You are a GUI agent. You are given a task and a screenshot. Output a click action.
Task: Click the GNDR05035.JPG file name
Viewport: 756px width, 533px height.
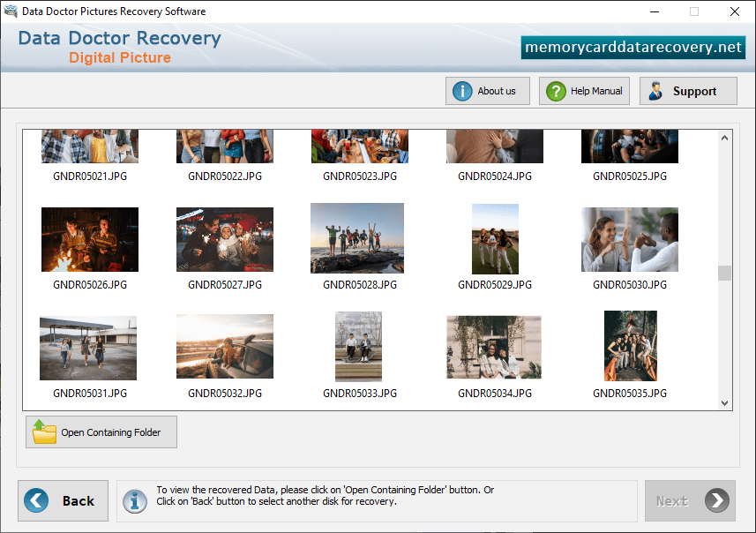(x=630, y=394)
